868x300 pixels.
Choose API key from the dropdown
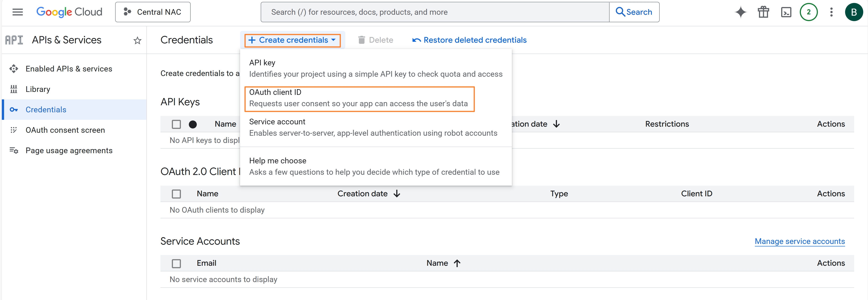pos(376,68)
